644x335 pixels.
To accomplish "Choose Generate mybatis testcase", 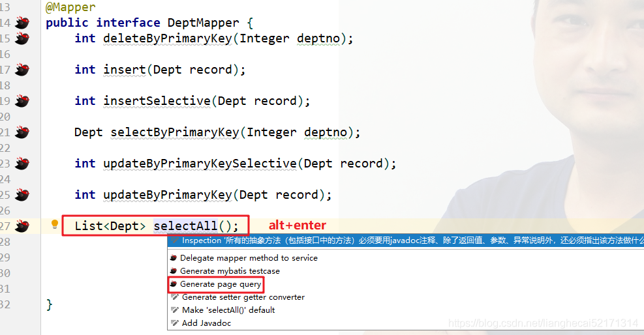I will click(x=230, y=271).
